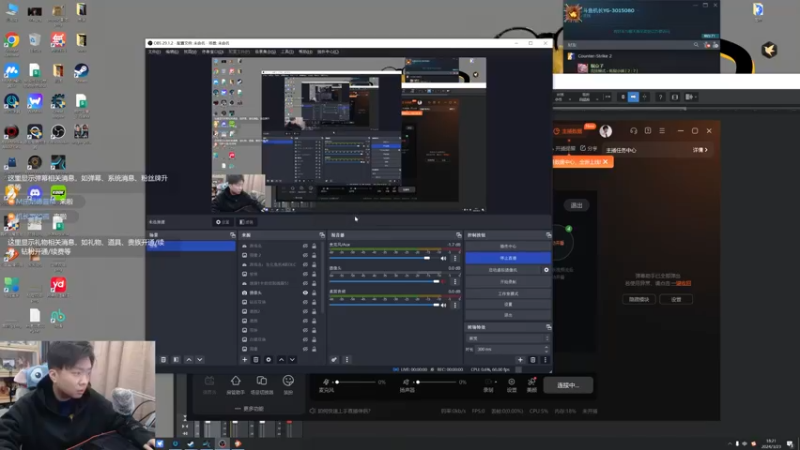This screenshot has width=800, height=450.
Task: Delete selected source with Sources trash icon
Action: (256, 360)
